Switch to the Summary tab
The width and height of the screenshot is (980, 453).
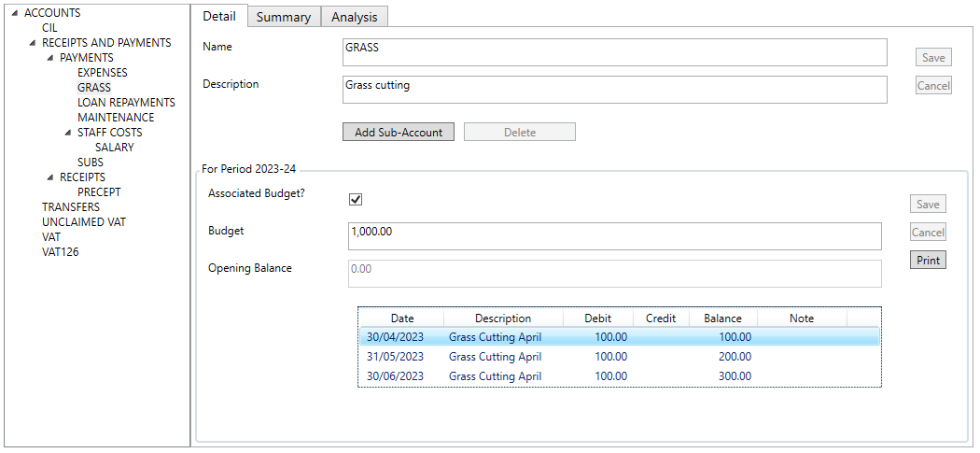(284, 17)
